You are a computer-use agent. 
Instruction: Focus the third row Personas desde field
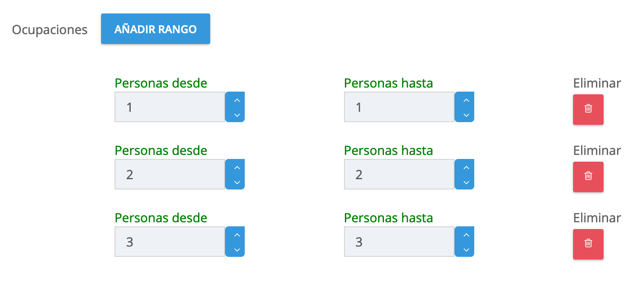point(170,242)
